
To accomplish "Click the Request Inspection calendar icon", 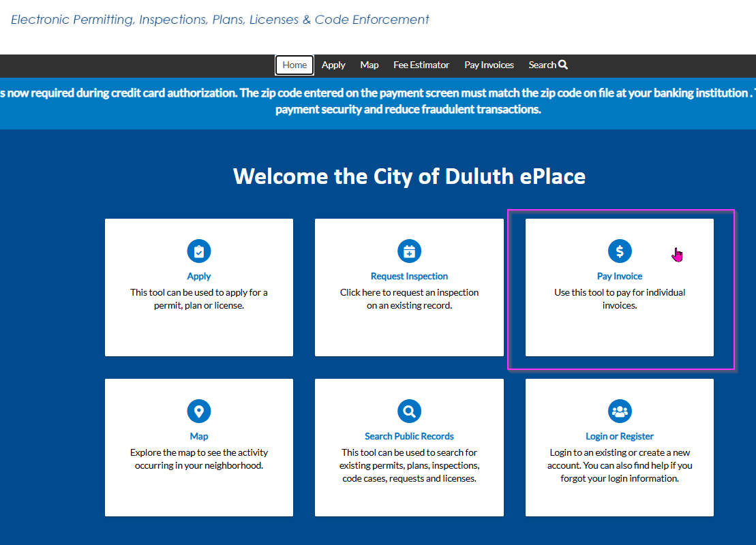I will point(409,251).
